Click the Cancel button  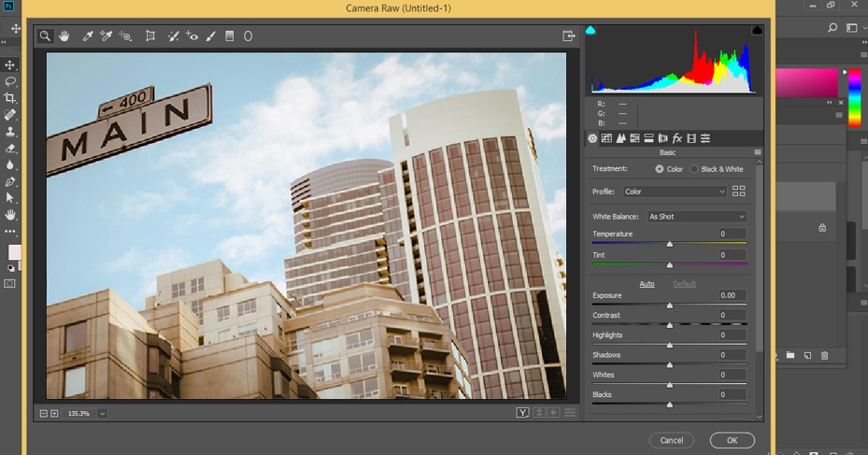click(x=671, y=440)
